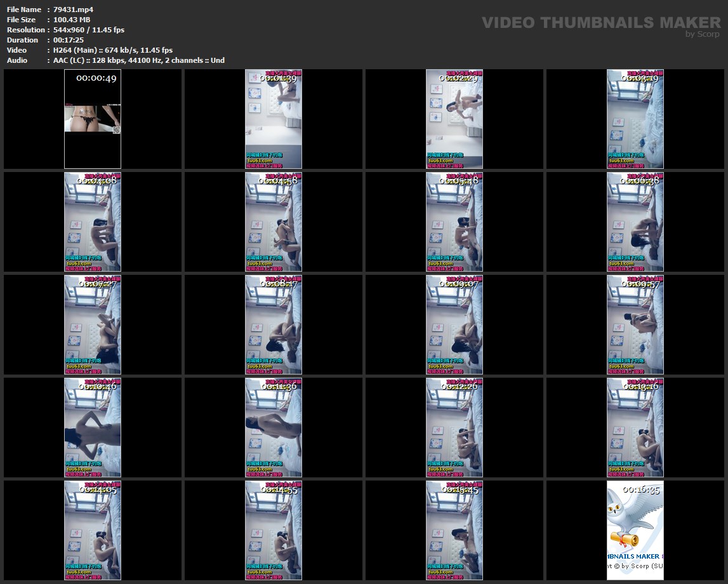Select the thumbnail stamped 00:12:26
This screenshot has width=728, height=584.
coord(454,428)
